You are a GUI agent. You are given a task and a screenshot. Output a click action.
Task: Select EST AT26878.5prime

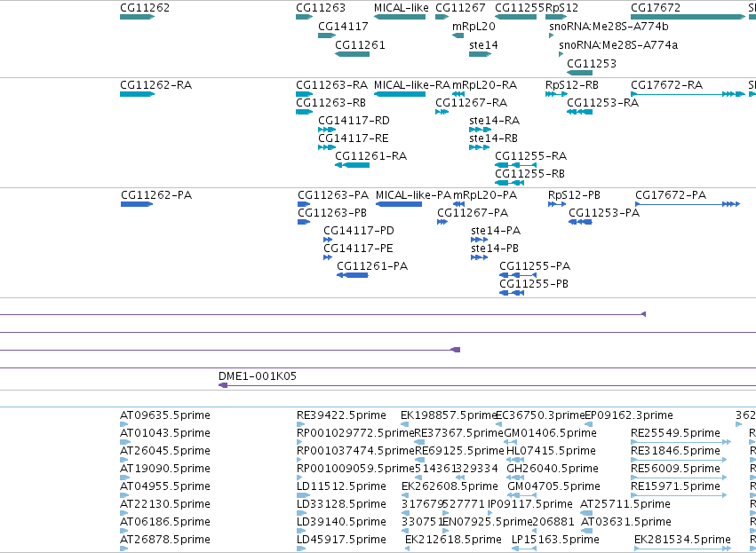(x=124, y=549)
